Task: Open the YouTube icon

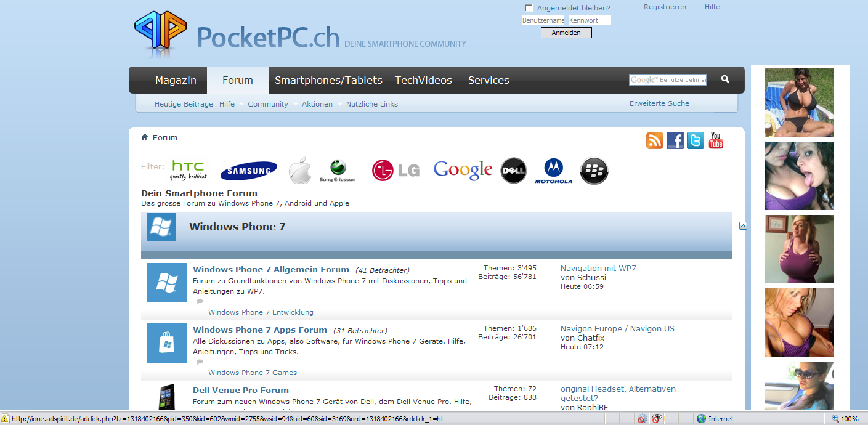Action: click(x=716, y=140)
